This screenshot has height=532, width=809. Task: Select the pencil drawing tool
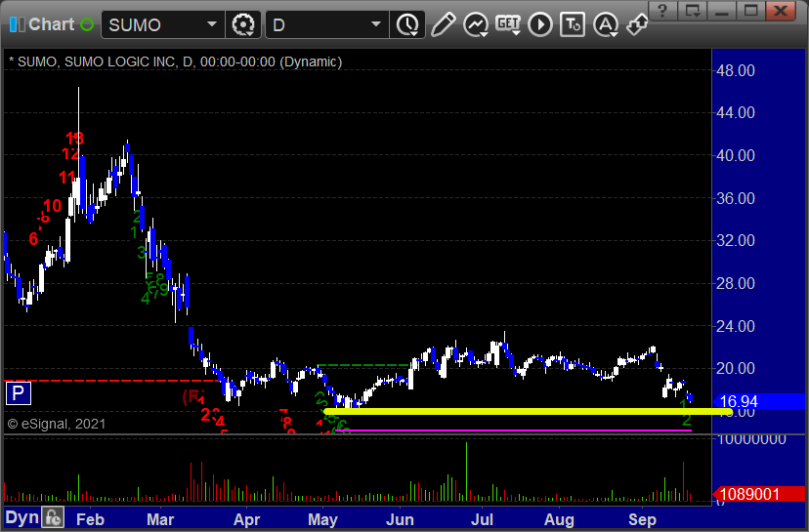(444, 24)
